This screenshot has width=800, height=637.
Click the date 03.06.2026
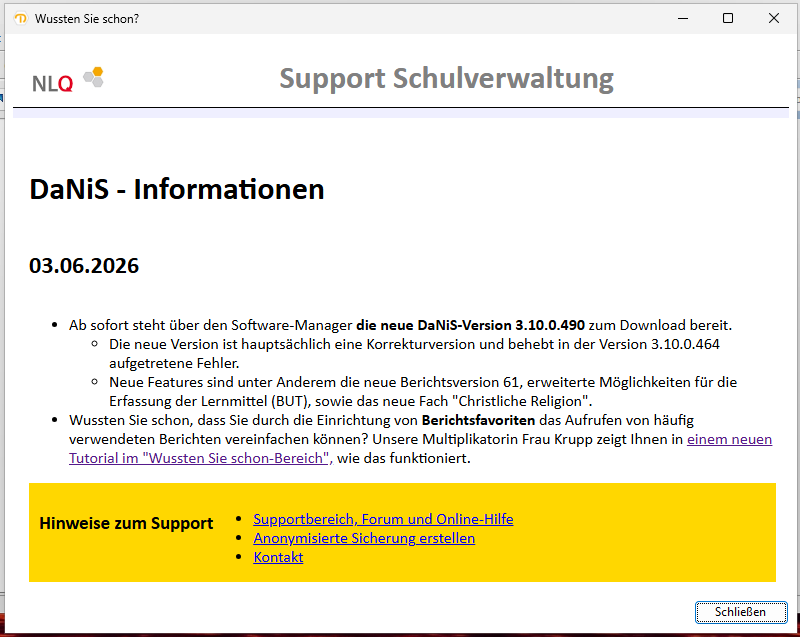[x=84, y=266]
